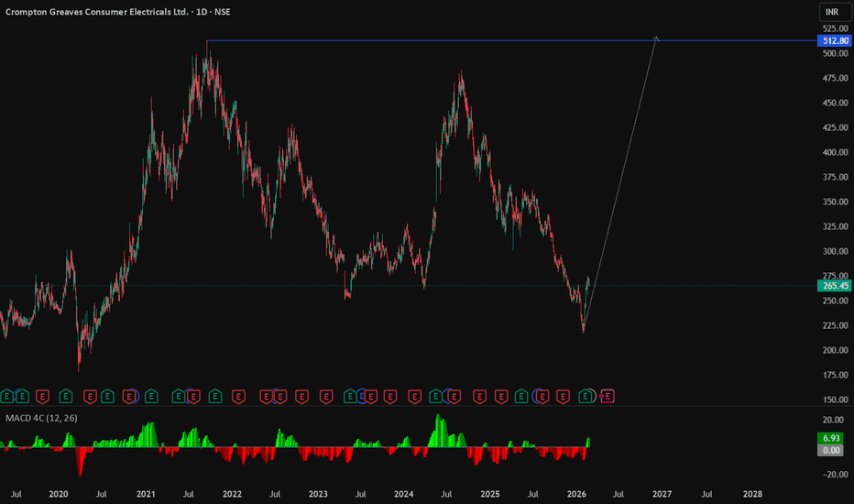The height and width of the screenshot is (504, 854).
Task: Open the last green earnings marker before the pink one
Action: point(586,397)
